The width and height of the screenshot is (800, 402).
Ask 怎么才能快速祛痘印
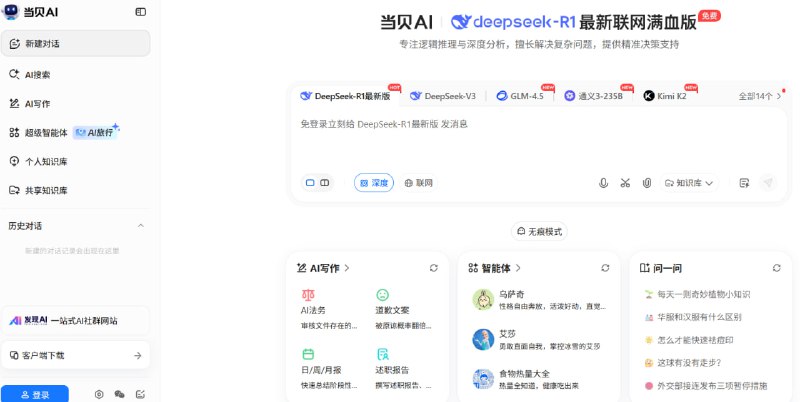(689, 340)
